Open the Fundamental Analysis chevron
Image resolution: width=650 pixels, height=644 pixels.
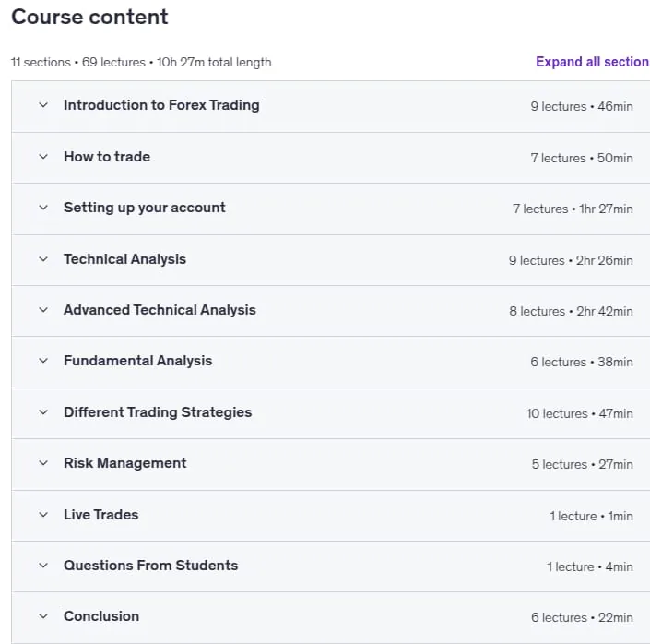coord(43,361)
